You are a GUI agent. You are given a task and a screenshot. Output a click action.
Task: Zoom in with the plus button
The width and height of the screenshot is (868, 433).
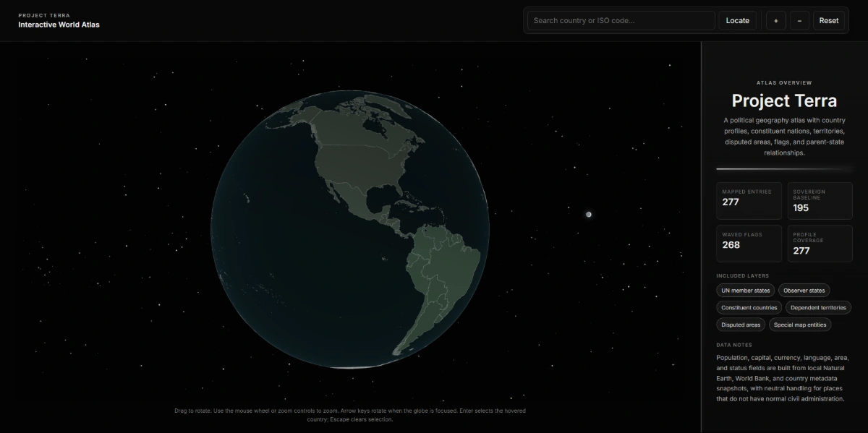775,20
